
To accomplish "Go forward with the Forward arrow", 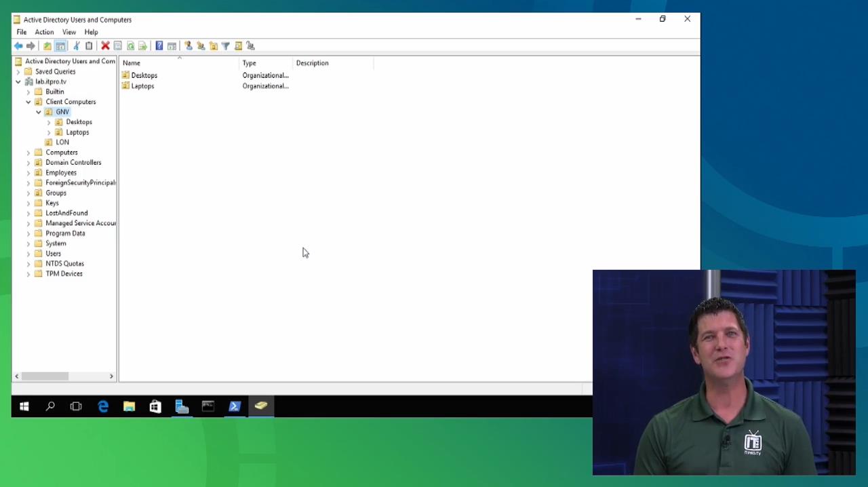I will (x=31, y=46).
